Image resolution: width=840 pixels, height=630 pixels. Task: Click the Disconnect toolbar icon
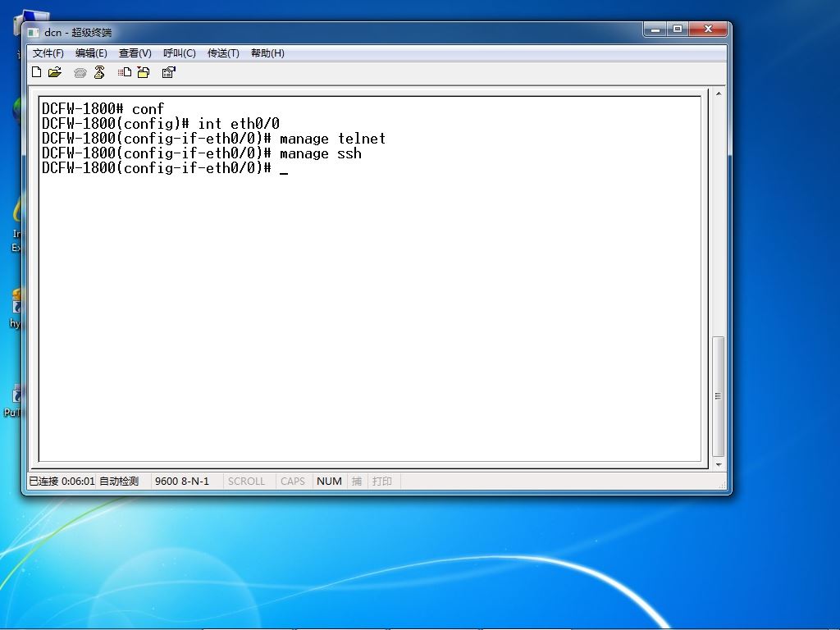coord(99,72)
